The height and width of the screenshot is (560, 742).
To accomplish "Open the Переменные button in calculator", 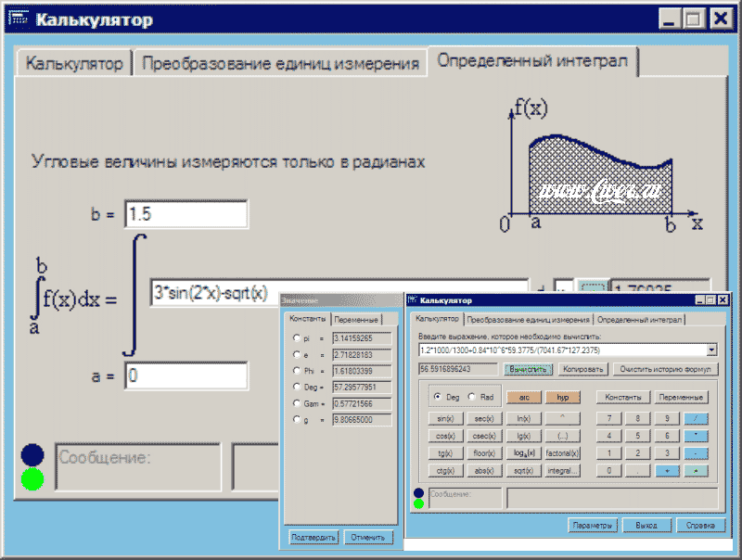I will 681,398.
